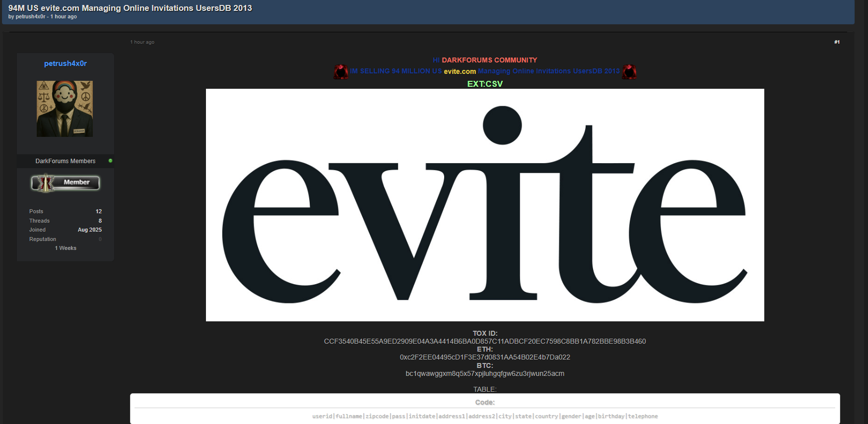Click the thread title heading

click(130, 8)
